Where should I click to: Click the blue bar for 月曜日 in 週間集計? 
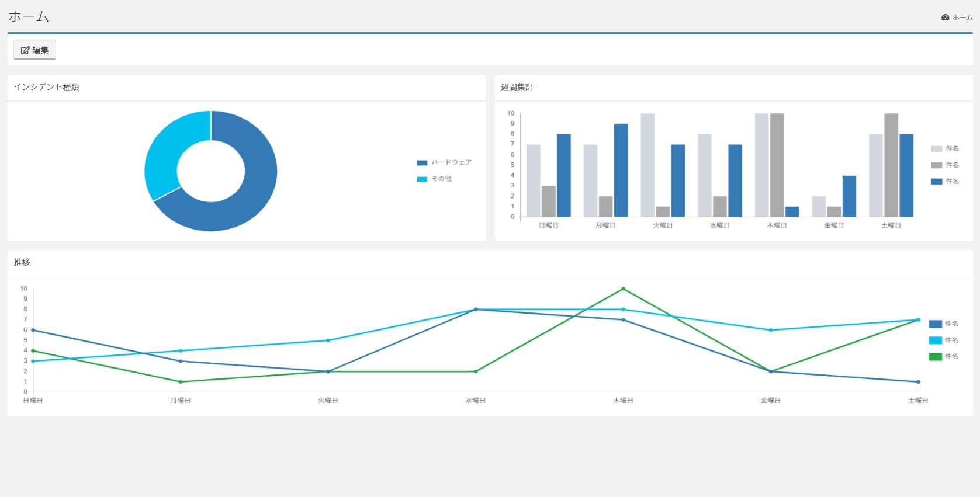(x=621, y=170)
